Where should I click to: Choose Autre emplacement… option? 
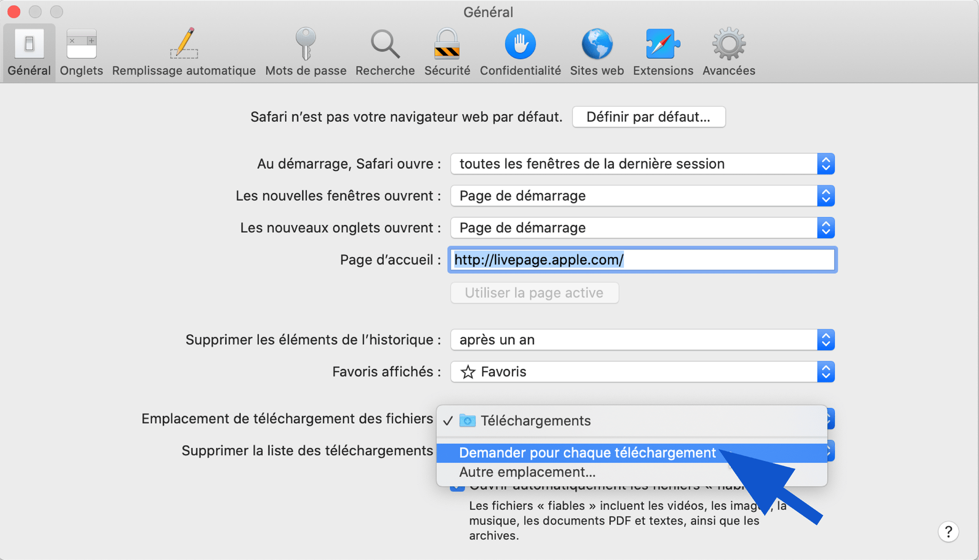pyautogui.click(x=632, y=472)
